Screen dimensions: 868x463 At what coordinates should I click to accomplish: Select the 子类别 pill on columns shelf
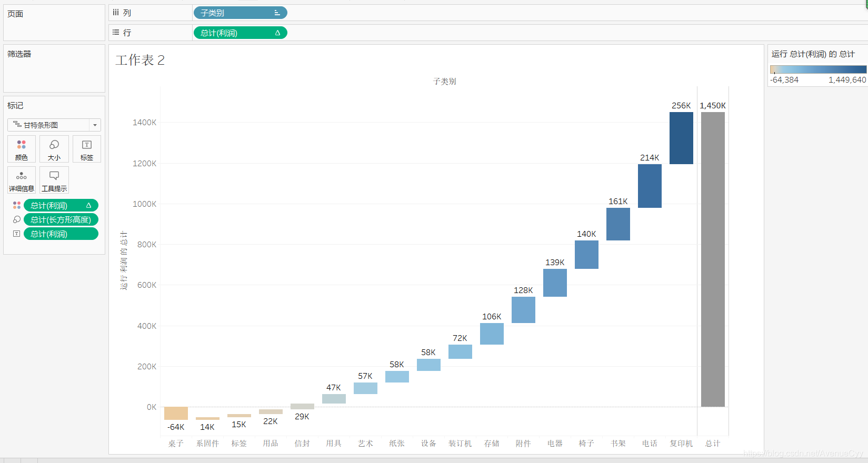240,13
